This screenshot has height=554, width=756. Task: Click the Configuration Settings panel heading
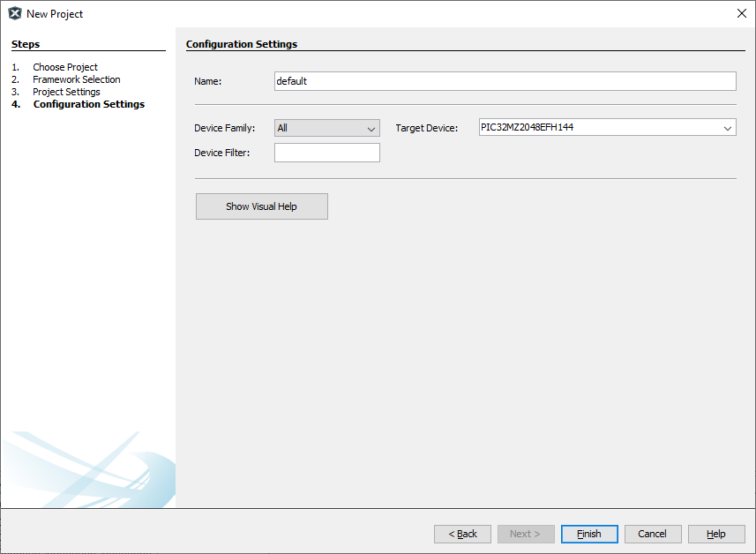coord(242,44)
